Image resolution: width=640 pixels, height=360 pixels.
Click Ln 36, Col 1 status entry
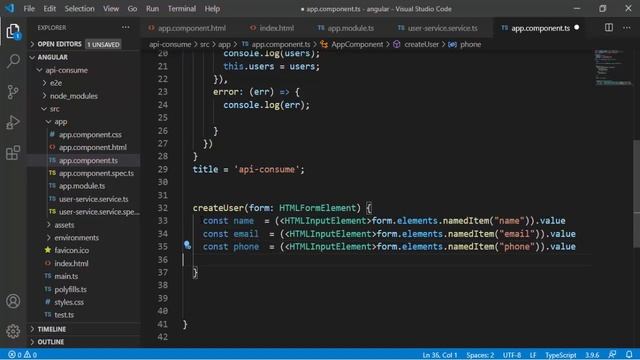(x=440, y=355)
